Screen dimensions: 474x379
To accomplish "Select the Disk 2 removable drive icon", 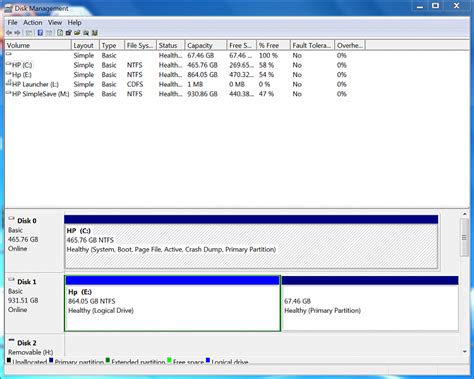I will coord(11,340).
